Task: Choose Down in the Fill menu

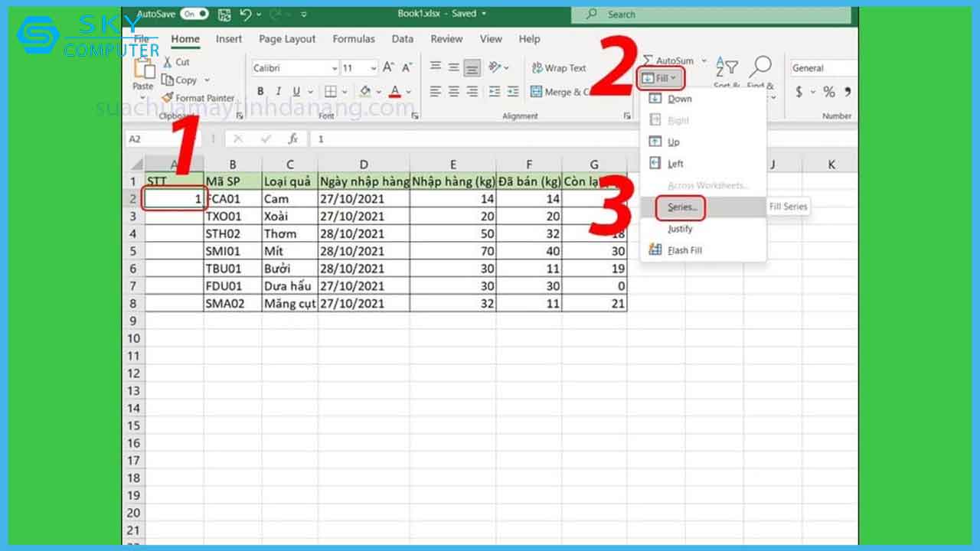Action: pyautogui.click(x=703, y=99)
